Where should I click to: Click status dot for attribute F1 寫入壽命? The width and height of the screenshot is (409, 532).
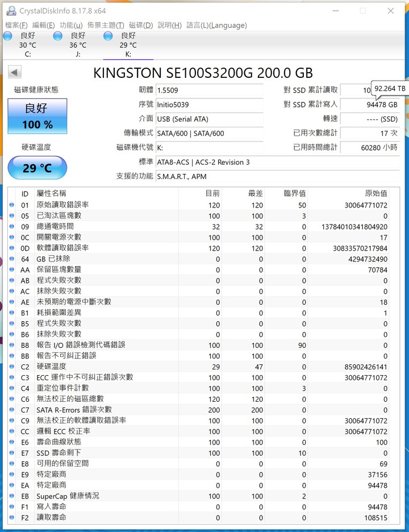pos(12,507)
